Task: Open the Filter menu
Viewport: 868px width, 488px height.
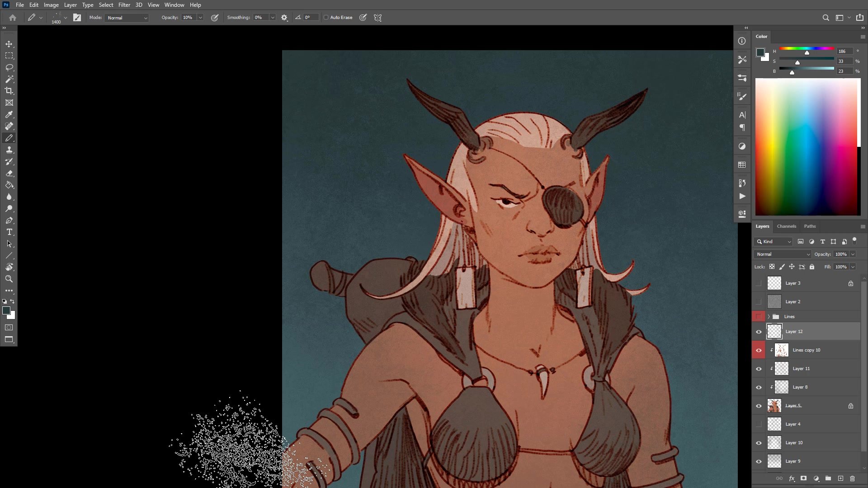Action: pos(124,5)
